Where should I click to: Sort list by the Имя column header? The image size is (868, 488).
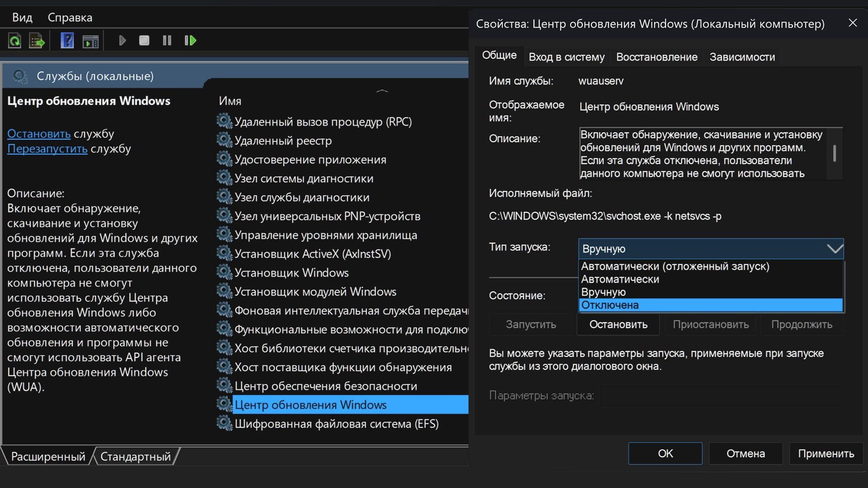tap(230, 101)
